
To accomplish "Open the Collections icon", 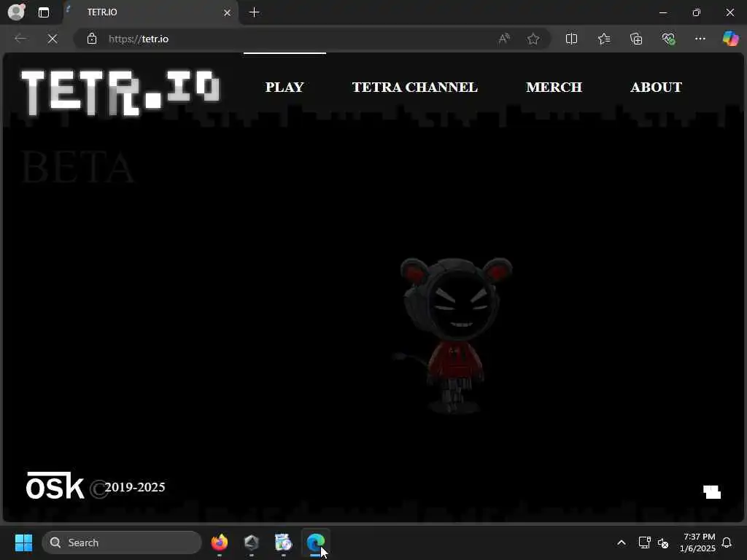I will point(636,39).
